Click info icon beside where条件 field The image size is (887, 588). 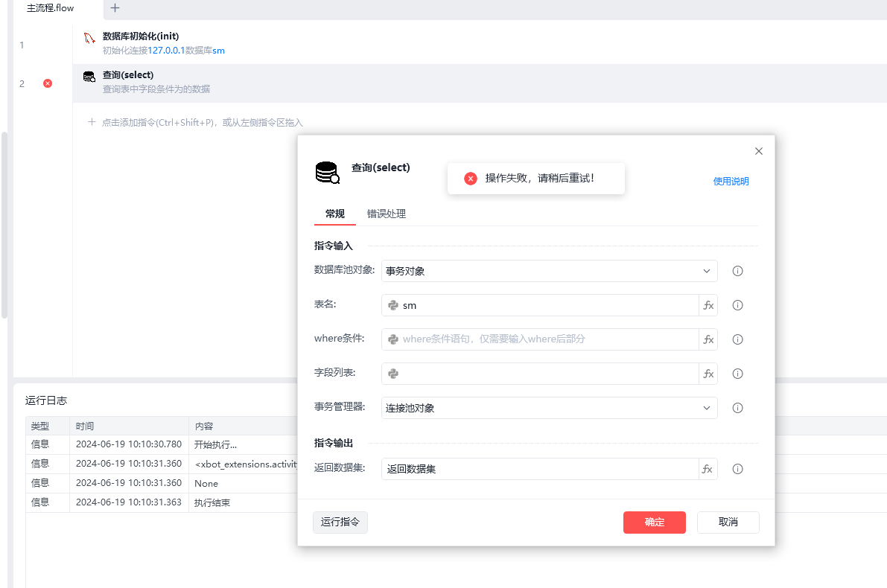click(738, 339)
